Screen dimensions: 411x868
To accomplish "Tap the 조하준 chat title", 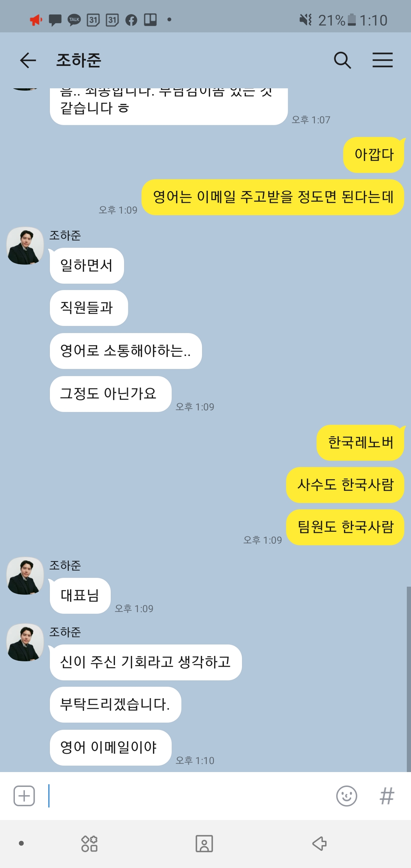I will (79, 60).
